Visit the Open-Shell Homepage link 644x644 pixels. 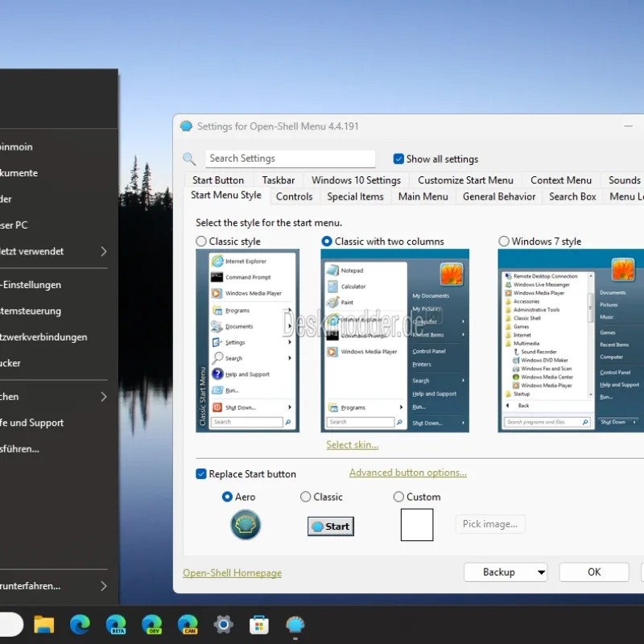(x=232, y=573)
